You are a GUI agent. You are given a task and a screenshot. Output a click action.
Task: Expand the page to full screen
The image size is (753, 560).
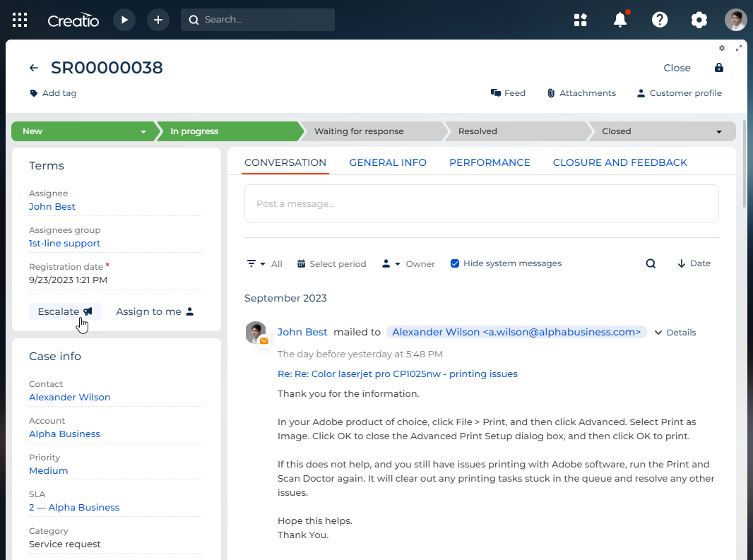(739, 48)
